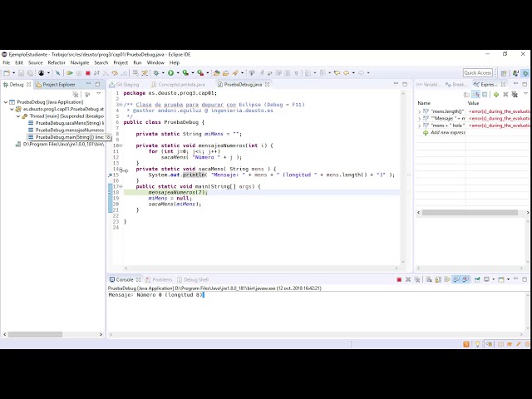The width and height of the screenshot is (532, 399).
Task: Switch to the Debug perspective icon
Action: [x=525, y=73]
